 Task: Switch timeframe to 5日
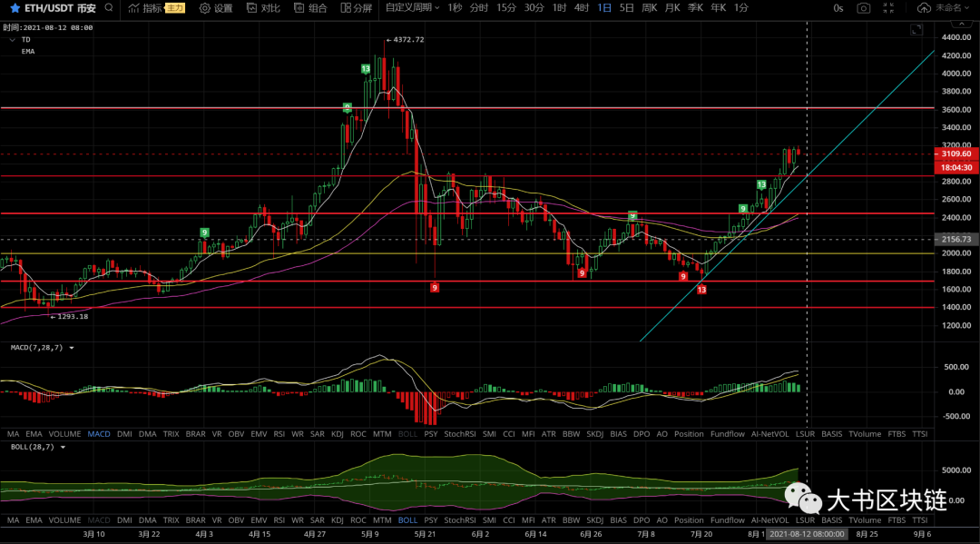coord(627,8)
